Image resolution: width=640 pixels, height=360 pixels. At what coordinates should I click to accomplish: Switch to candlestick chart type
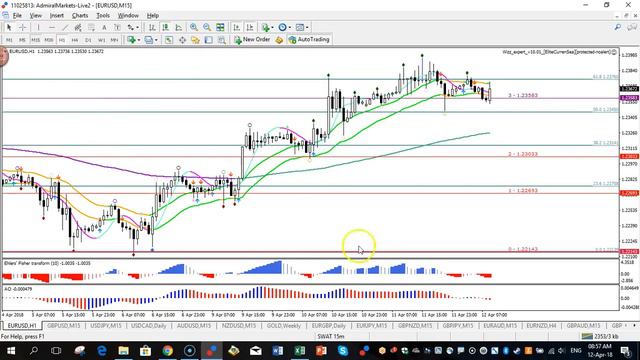(165, 27)
